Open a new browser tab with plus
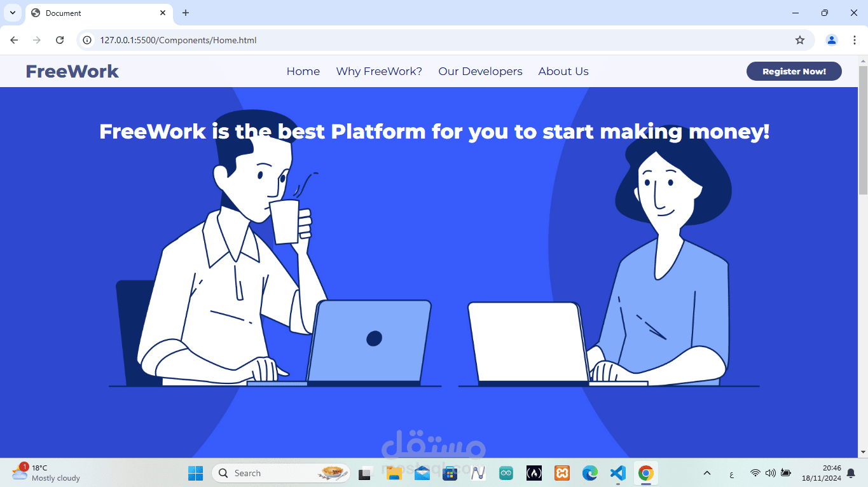The image size is (868, 487). pos(186,13)
